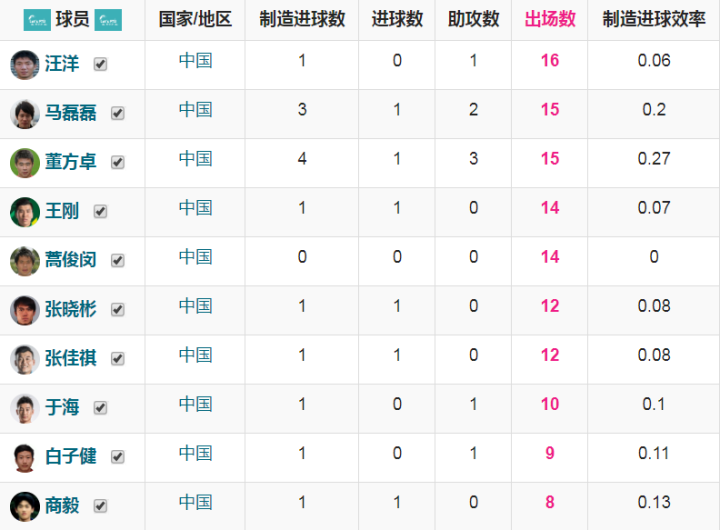Click the 助攻数 column header
The height and width of the screenshot is (530, 720).
click(474, 19)
